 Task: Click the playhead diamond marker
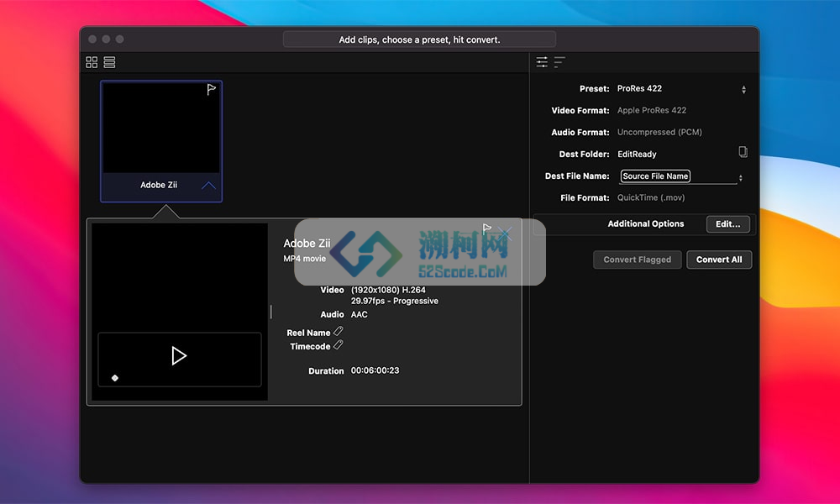pos(114,378)
